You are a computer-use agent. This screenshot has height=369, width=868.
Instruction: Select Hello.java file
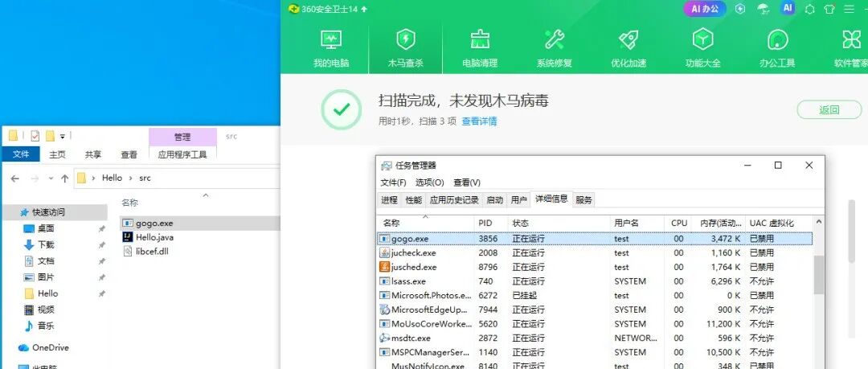pyautogui.click(x=154, y=237)
